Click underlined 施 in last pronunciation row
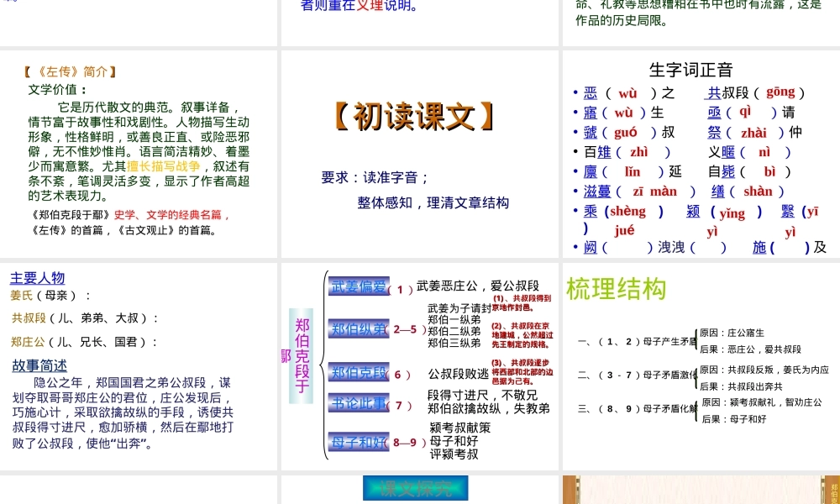Viewport: 840px width, 504px height. 759,248
